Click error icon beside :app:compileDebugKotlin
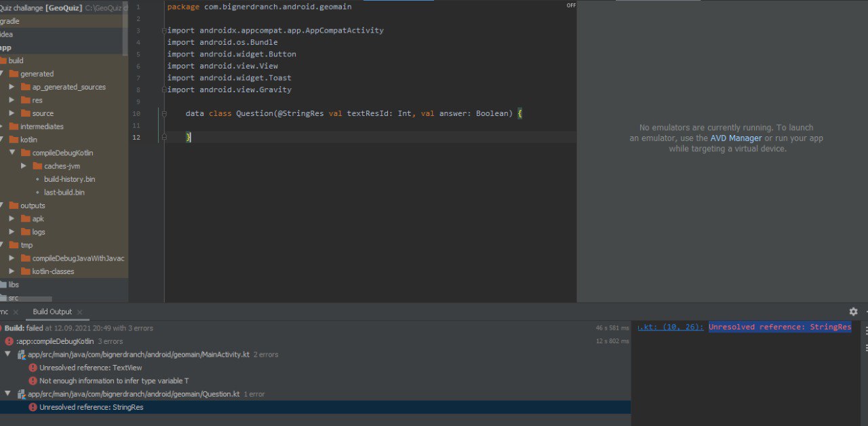 9,341
